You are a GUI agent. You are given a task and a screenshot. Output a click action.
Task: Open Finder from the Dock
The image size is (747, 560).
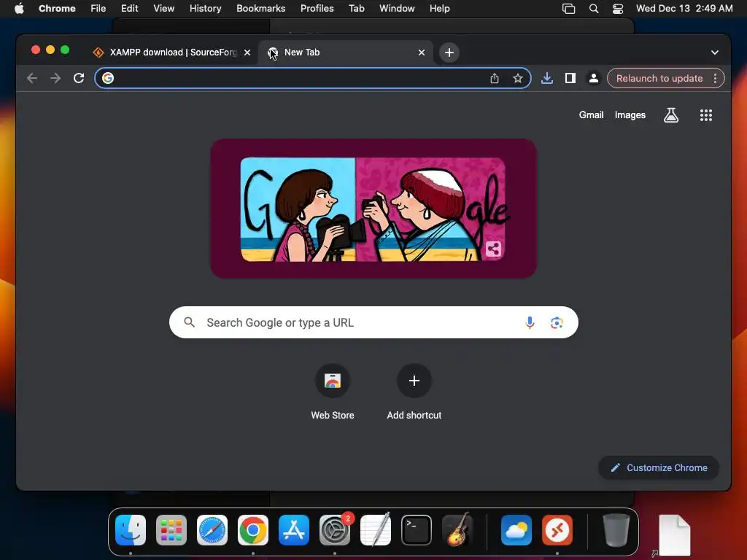pos(131,530)
